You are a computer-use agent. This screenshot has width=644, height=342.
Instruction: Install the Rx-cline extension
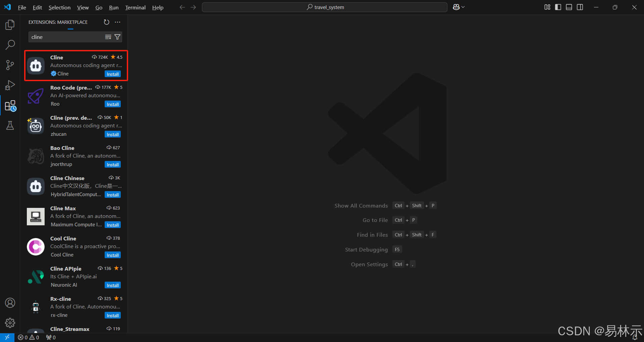[x=113, y=316]
